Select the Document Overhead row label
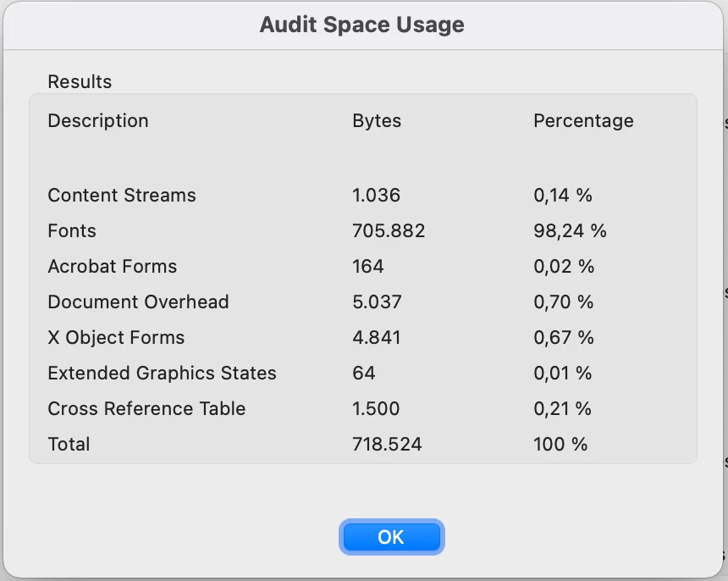728x581 pixels. [x=138, y=302]
